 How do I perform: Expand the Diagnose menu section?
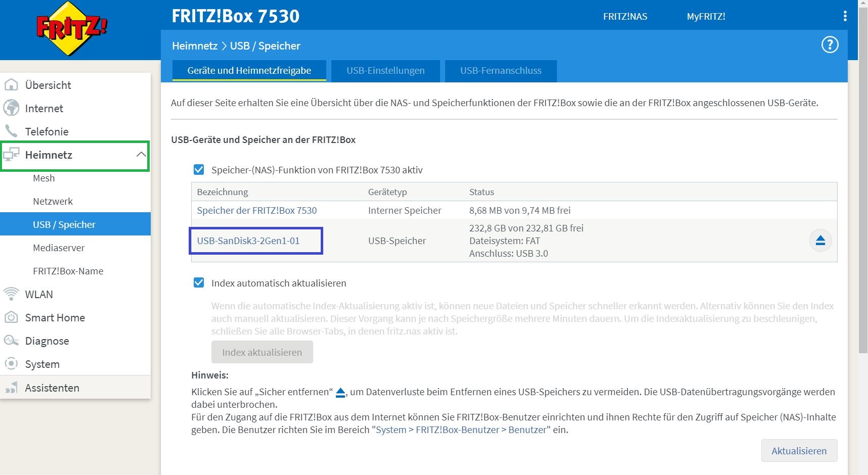47,341
